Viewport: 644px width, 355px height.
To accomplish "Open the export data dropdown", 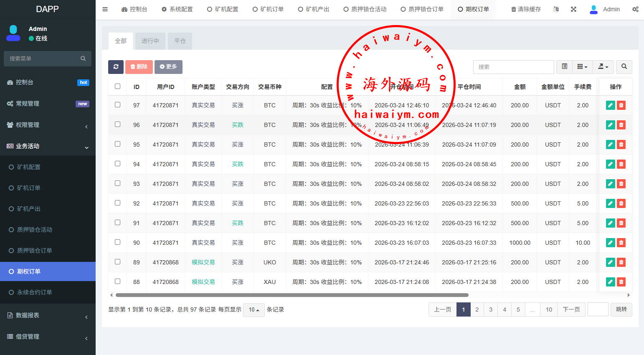I will point(603,67).
